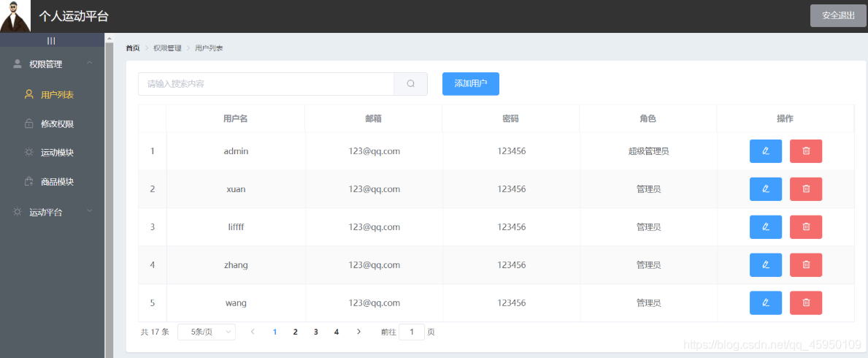This screenshot has height=358, width=868.
Task: Click 用户列表 breadcrumb
Action: click(209, 48)
